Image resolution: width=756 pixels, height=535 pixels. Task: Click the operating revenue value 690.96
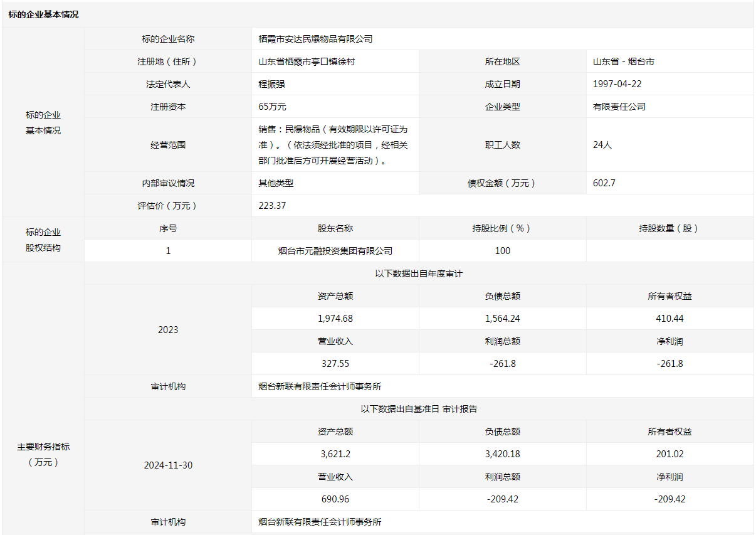click(x=335, y=499)
